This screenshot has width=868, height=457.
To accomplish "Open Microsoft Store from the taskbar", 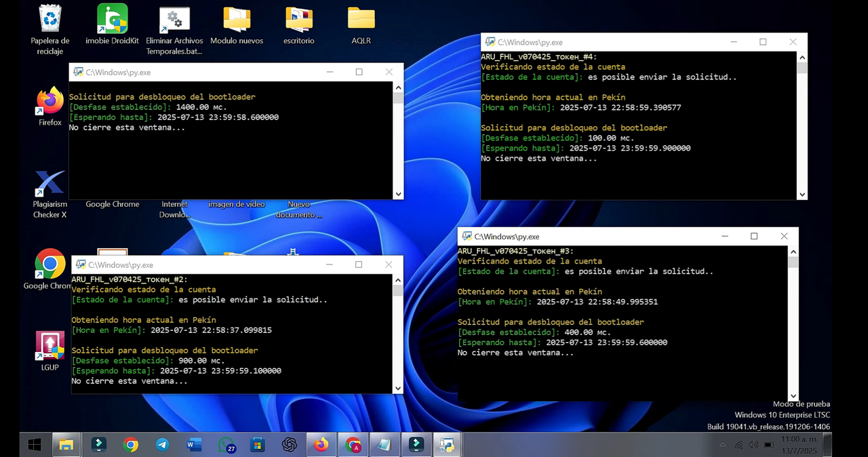I will click(258, 445).
